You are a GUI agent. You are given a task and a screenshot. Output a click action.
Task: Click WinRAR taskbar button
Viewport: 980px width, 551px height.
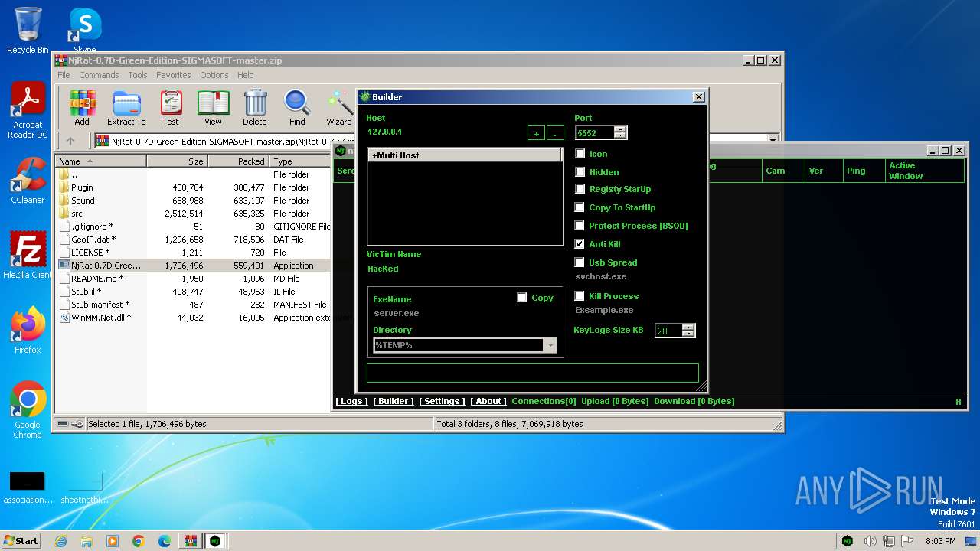click(190, 541)
